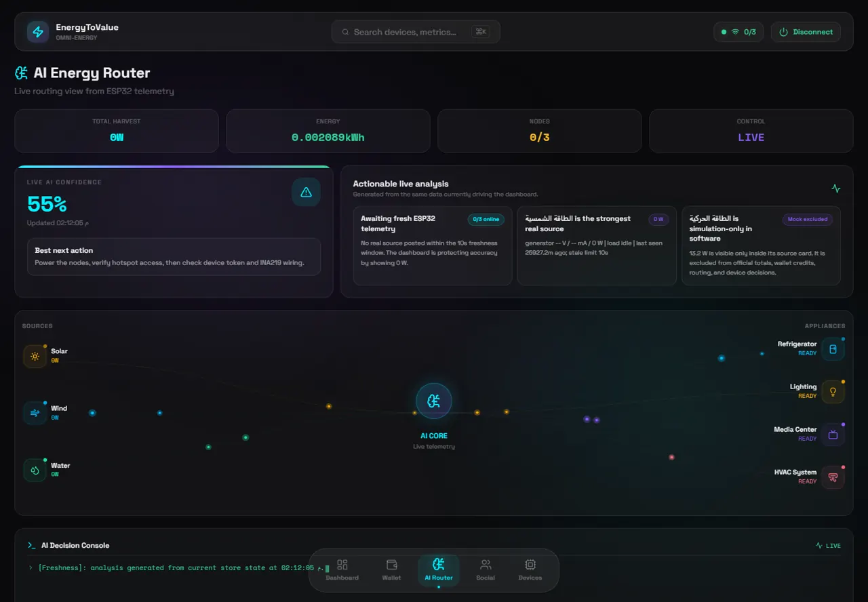868x602 pixels.
Task: Click the Refrigerator label
Action: click(797, 344)
